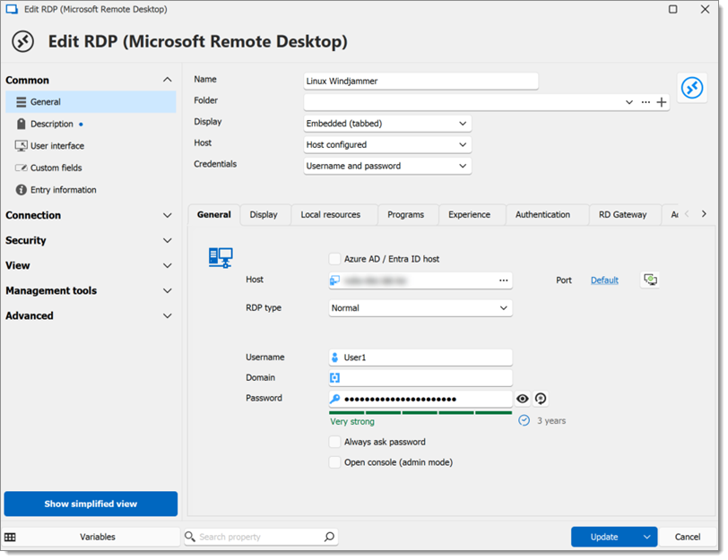Click the Search property field
The height and width of the screenshot is (560, 728).
pos(261,537)
